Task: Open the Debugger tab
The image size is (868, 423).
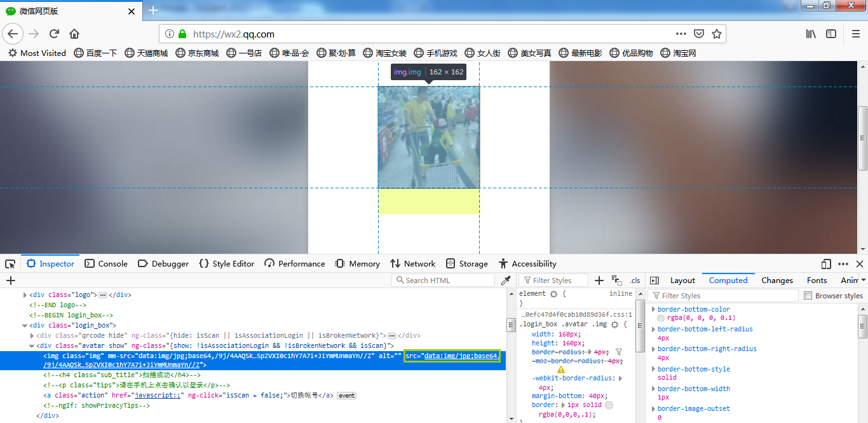Action: (163, 264)
